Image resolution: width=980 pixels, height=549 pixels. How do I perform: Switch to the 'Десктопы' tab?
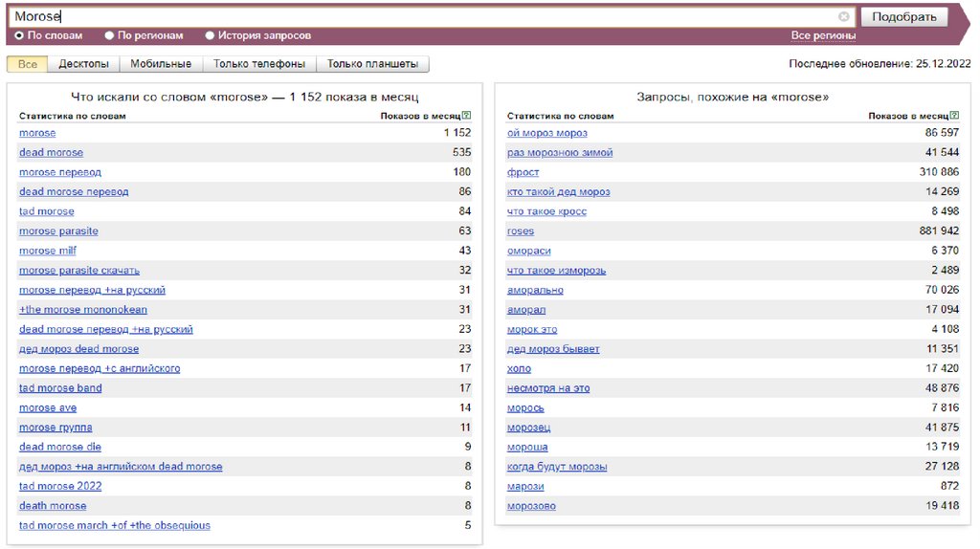(x=83, y=64)
